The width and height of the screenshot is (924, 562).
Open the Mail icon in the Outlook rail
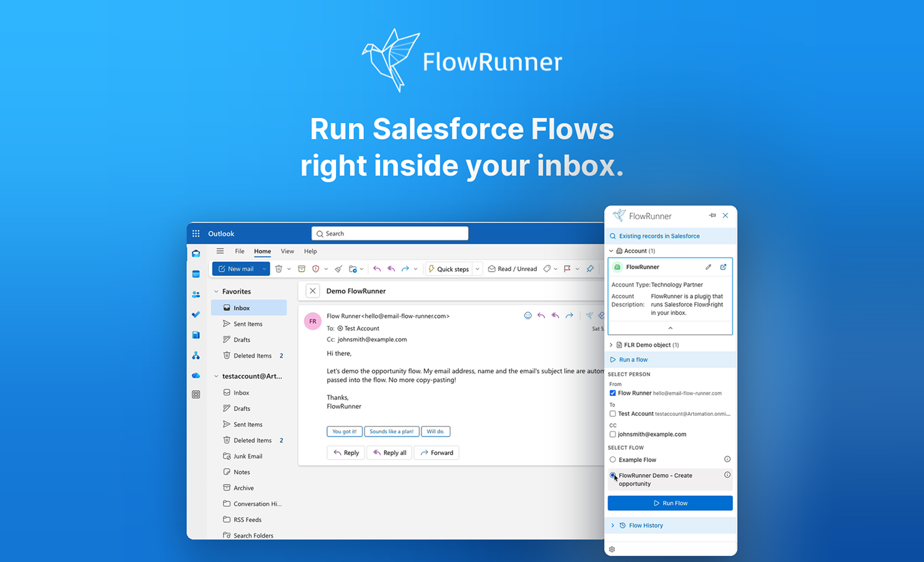[196, 254]
